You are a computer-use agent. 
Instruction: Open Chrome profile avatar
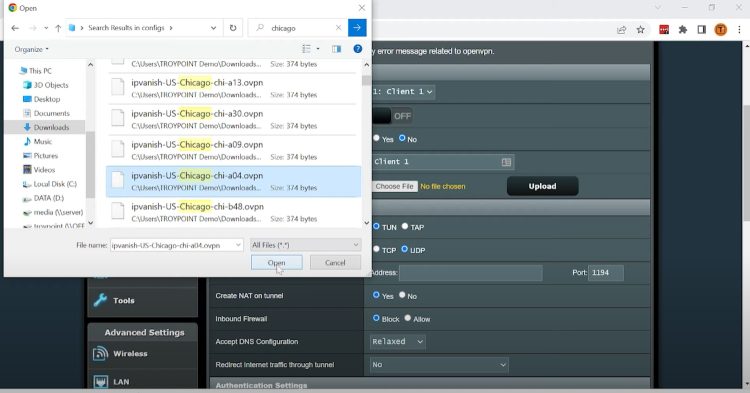(721, 30)
